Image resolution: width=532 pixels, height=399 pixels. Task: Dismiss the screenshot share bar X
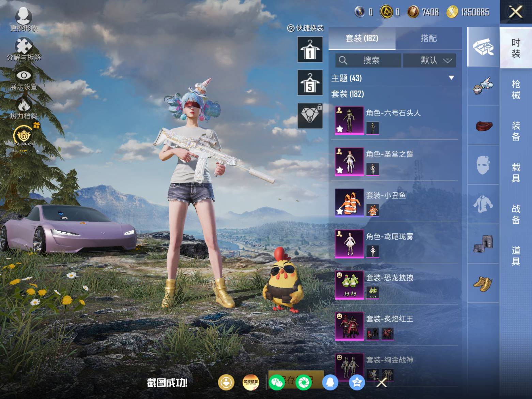[x=382, y=383]
